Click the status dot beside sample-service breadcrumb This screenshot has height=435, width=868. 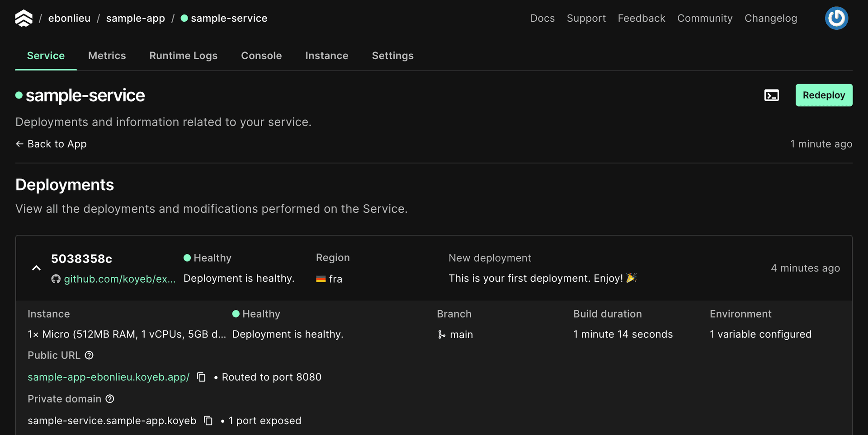pyautogui.click(x=184, y=19)
